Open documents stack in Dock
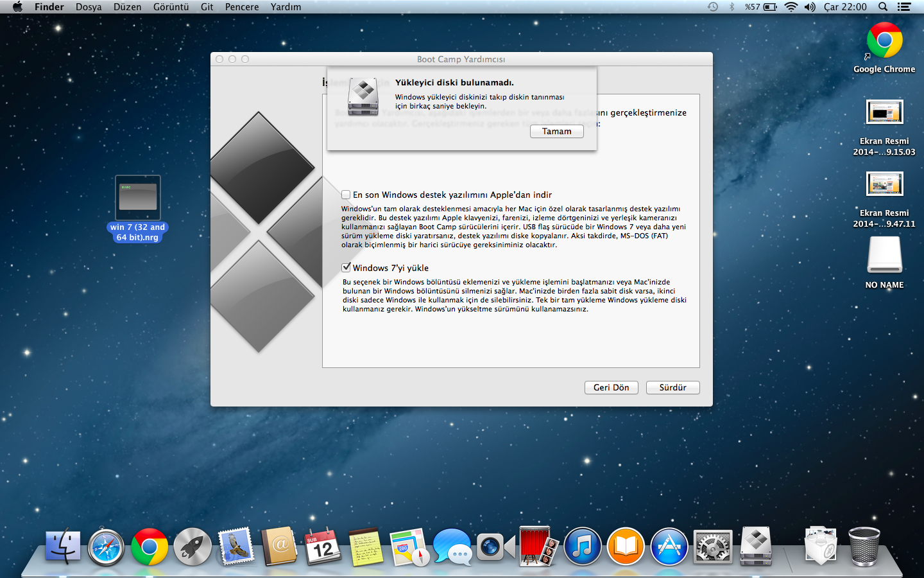 [821, 547]
